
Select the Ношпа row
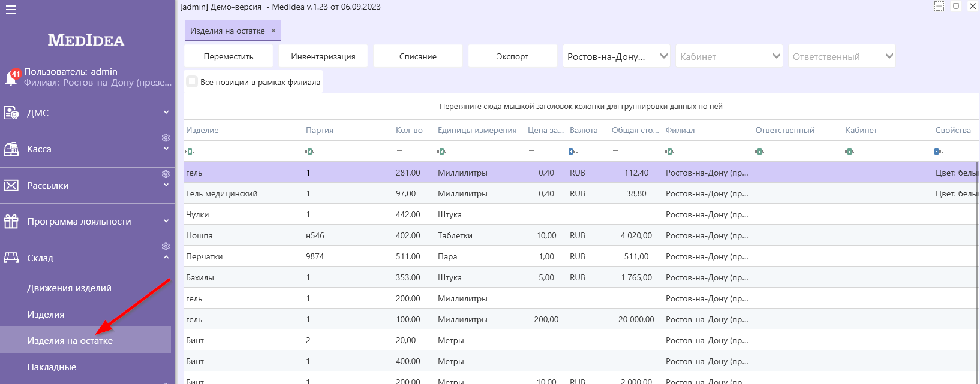[x=581, y=235]
